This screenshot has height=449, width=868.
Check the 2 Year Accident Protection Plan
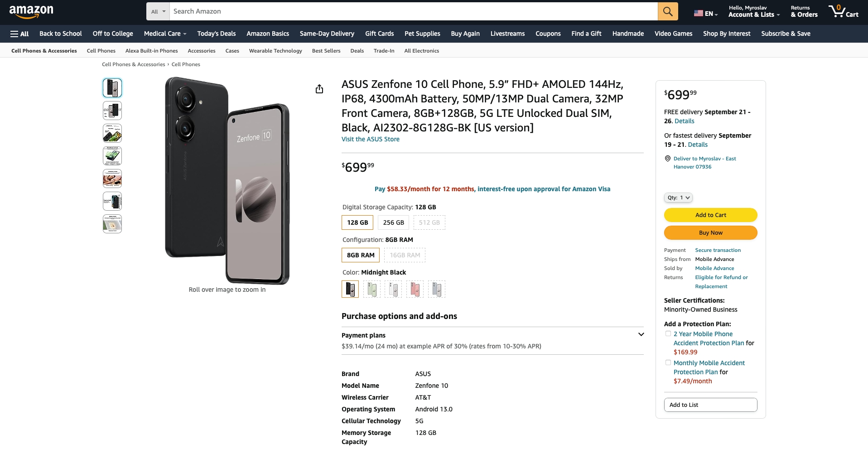tap(668, 333)
